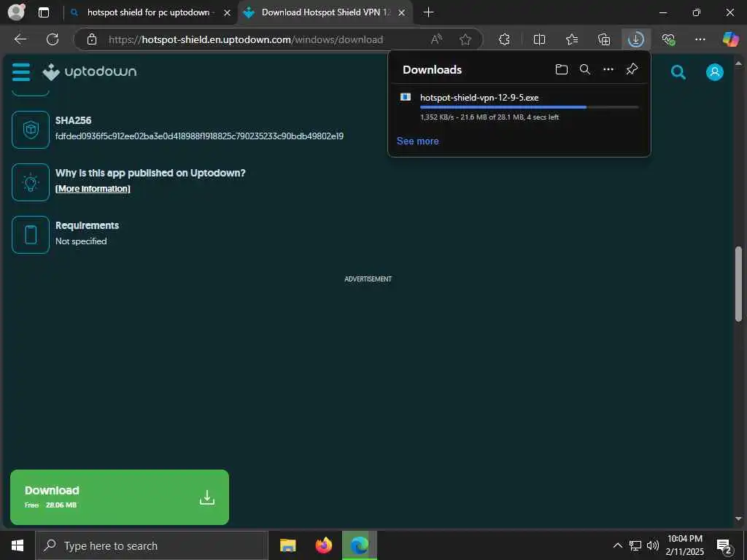Screen dimensions: 747x560
Task: Open a new tab with the plus button
Action: pyautogui.click(x=428, y=12)
